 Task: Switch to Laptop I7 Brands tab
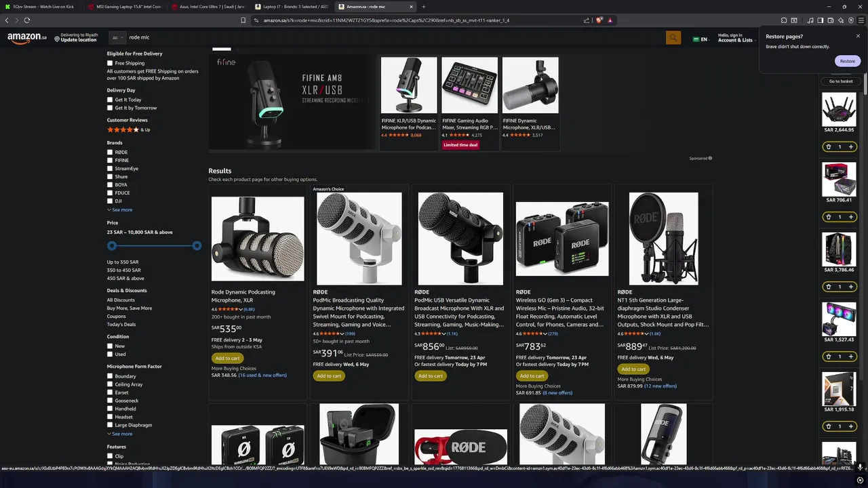(x=292, y=7)
